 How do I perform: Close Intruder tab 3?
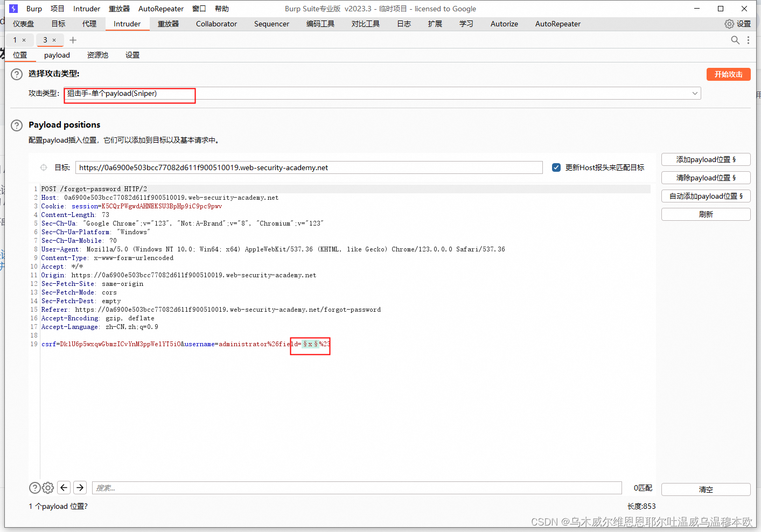click(x=54, y=40)
